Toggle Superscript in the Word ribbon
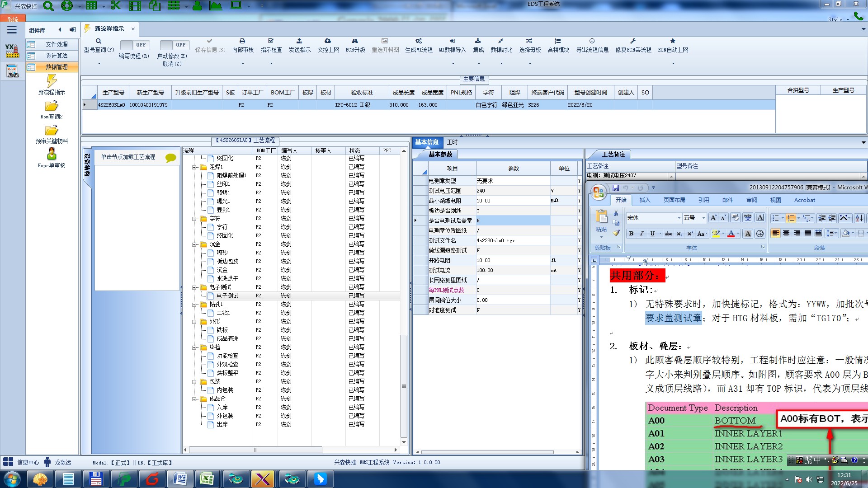The width and height of the screenshot is (868, 488). pyautogui.click(x=690, y=234)
